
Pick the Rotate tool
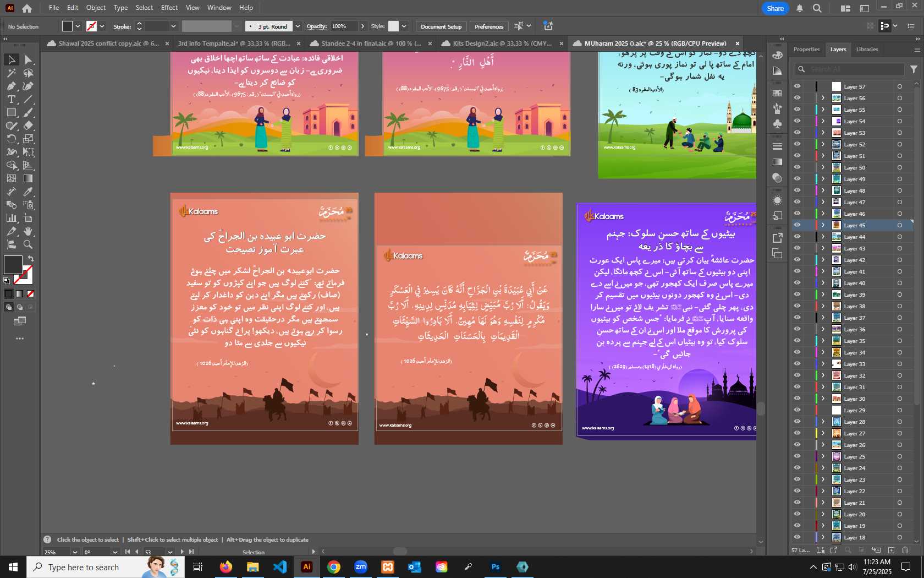[11, 139]
